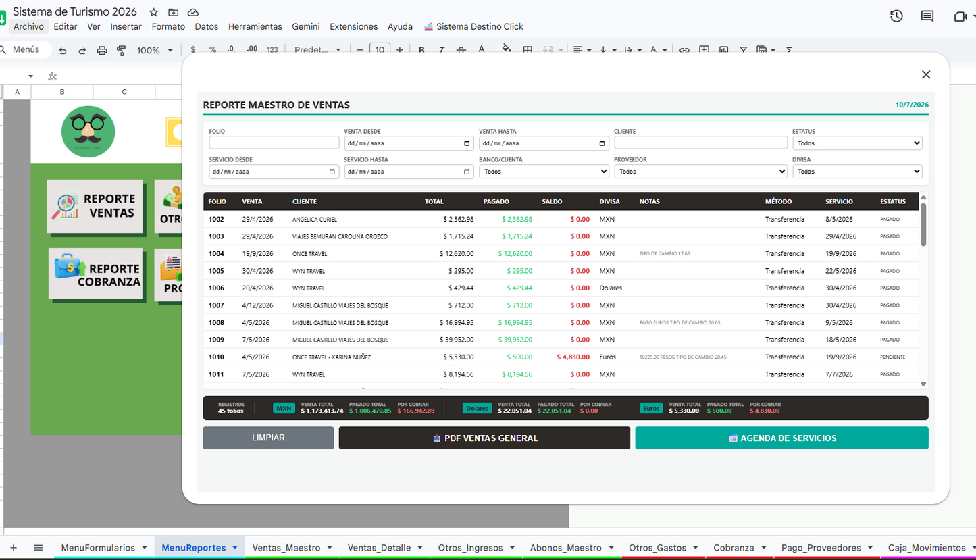This screenshot has width=976, height=560.
Task: Click the increase decimal places icon
Action: [252, 49]
